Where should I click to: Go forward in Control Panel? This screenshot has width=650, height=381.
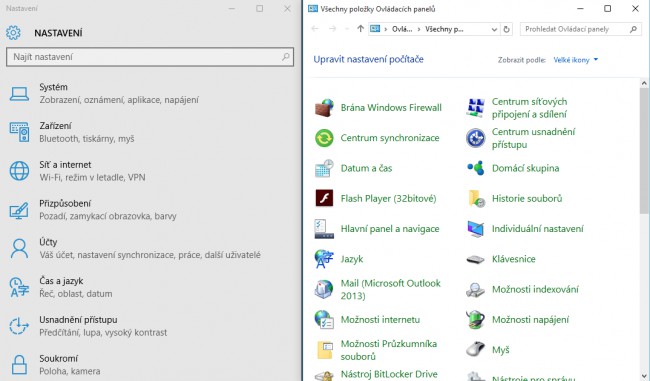(332, 29)
